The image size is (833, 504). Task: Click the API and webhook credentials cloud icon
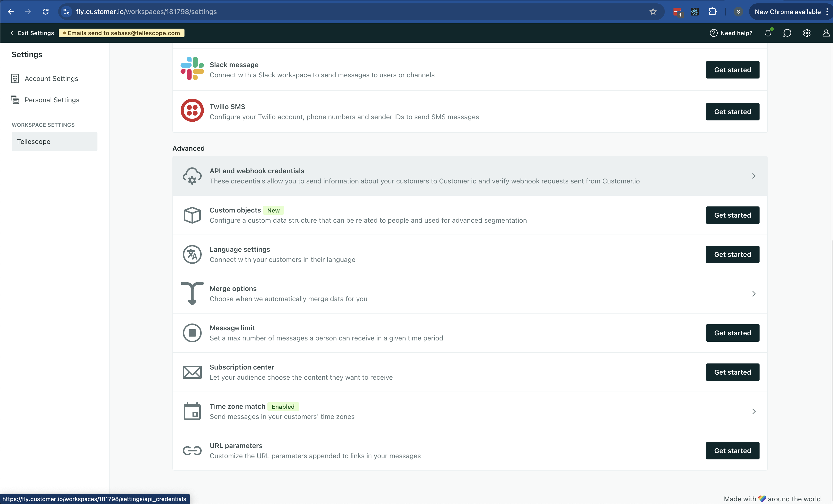[x=192, y=176]
